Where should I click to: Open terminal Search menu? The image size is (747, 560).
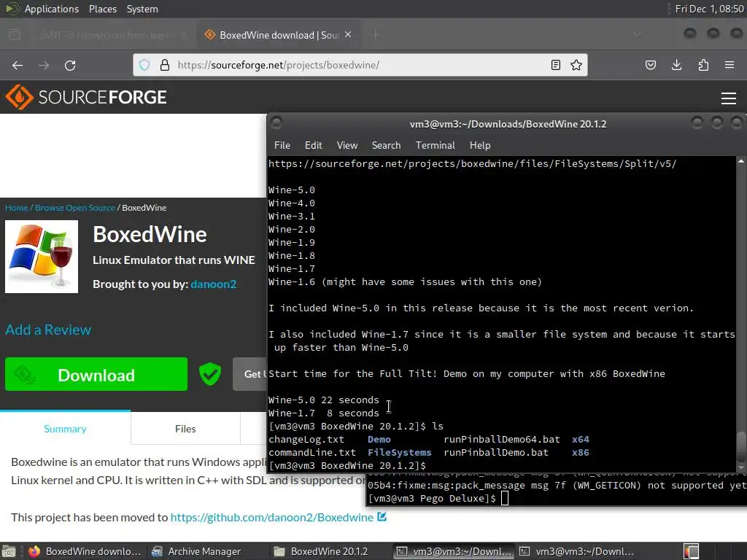(387, 145)
